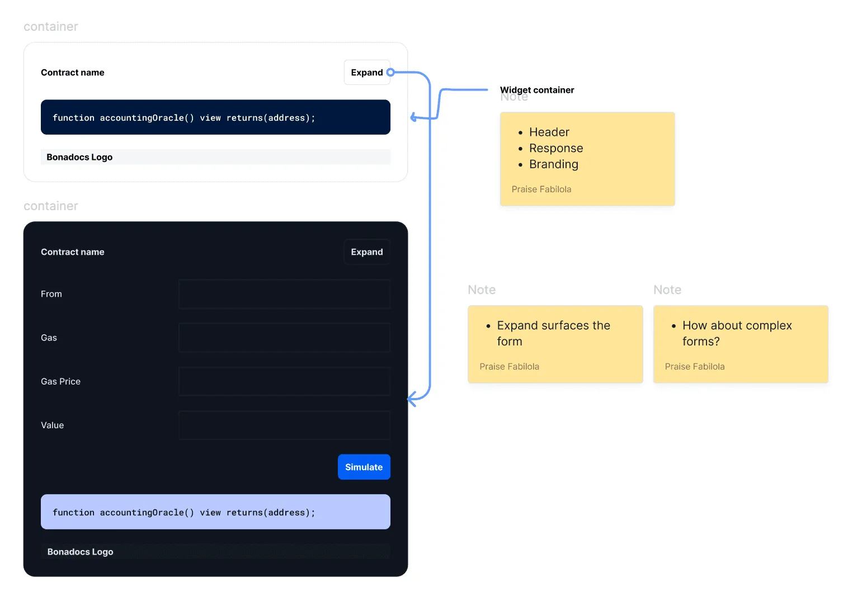Click the blue Simulate button
Viewport: 848px width, 616px height.
pyautogui.click(x=364, y=467)
